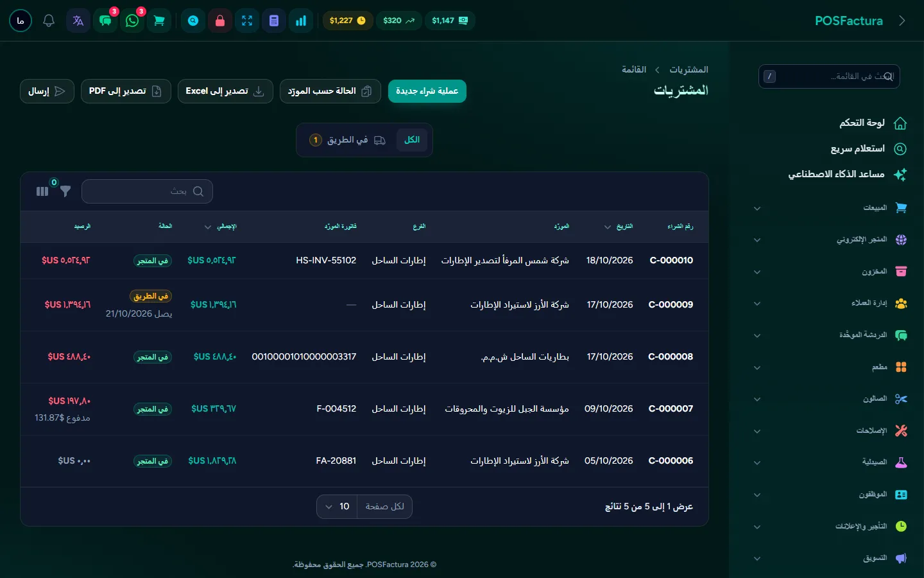The image size is (924, 578).
Task: Click the dashboard home icon لوحة التحكم
Action: 900,123
